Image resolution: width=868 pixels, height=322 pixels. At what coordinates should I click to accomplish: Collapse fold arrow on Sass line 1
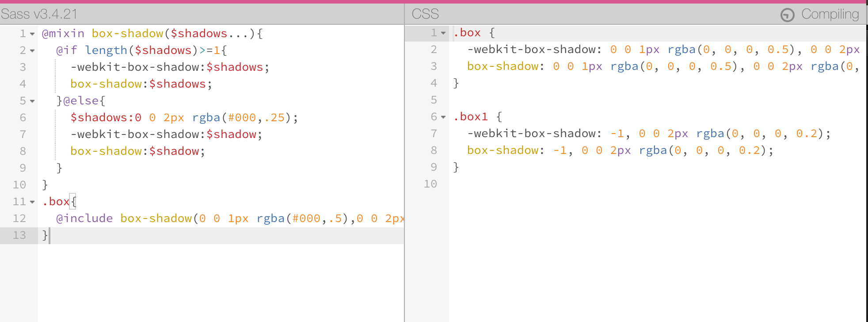[x=32, y=34]
